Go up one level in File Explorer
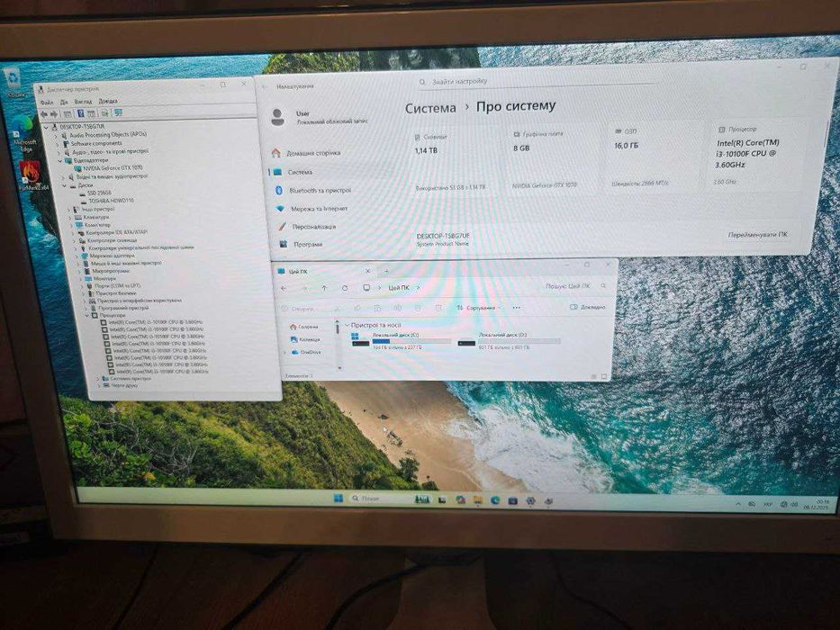 324,288
